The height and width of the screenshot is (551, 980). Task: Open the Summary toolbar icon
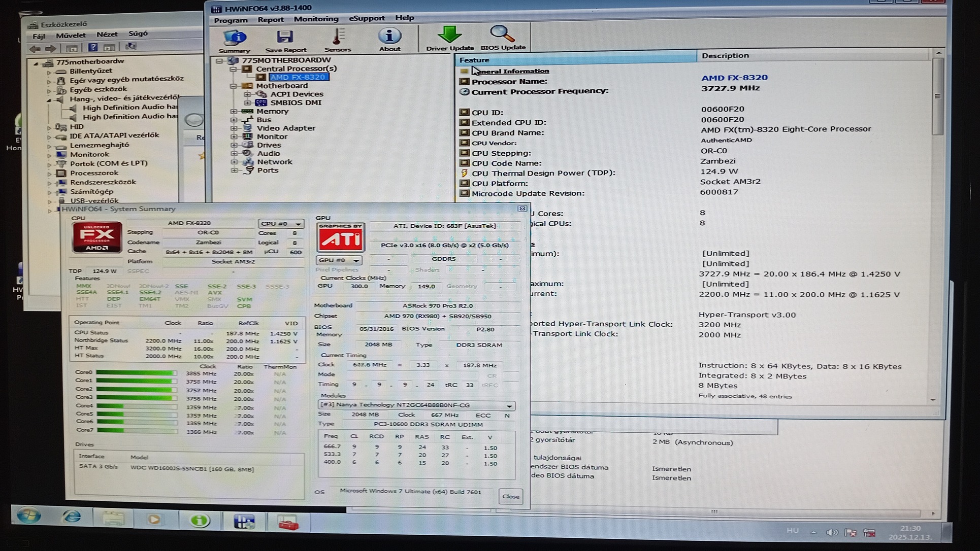click(234, 37)
